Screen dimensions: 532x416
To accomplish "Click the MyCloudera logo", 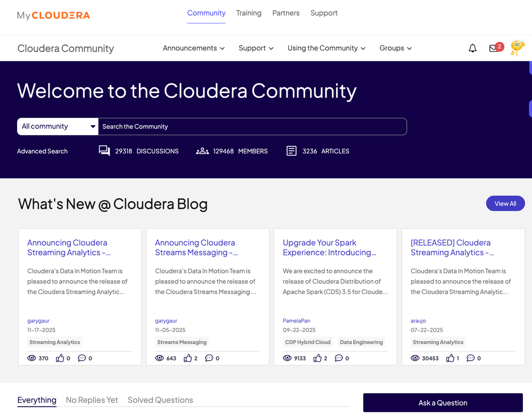I will (54, 15).
